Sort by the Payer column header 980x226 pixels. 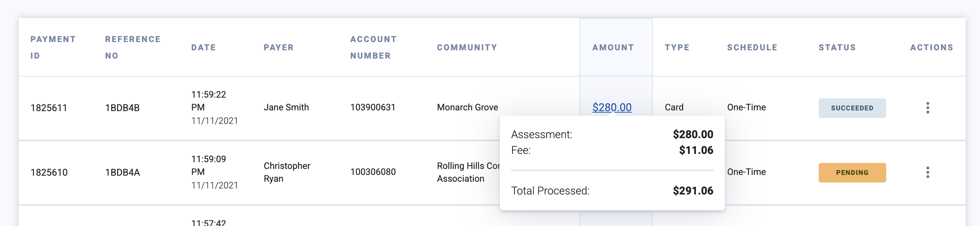[x=278, y=48]
